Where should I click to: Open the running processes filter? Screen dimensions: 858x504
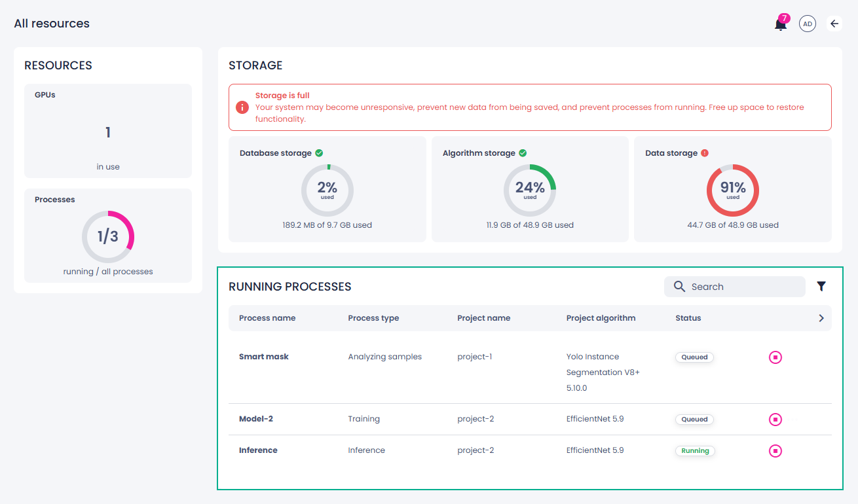[x=821, y=286]
